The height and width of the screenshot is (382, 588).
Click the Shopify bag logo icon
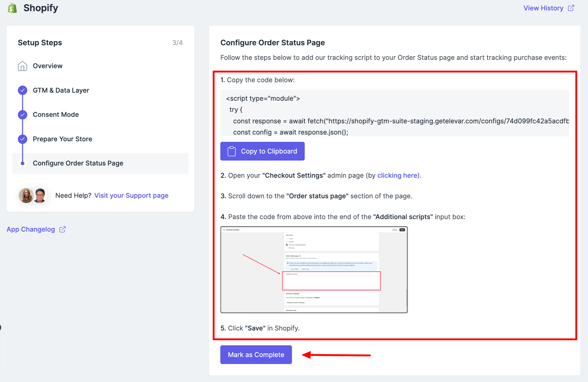pyautogui.click(x=12, y=8)
